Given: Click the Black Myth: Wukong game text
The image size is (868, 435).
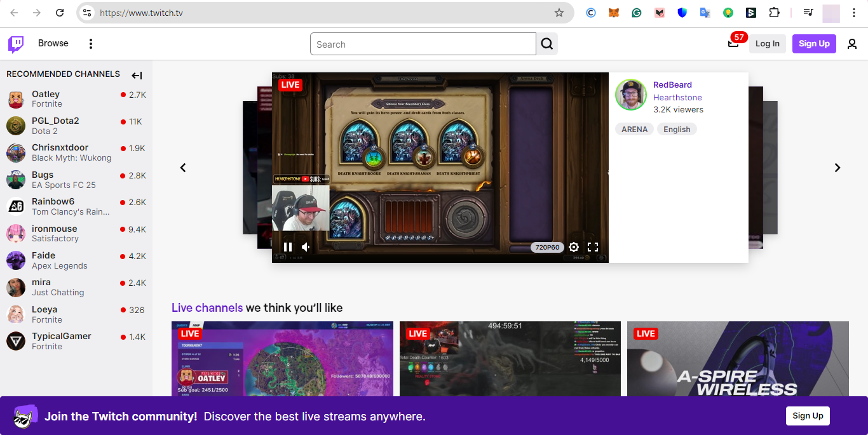Looking at the screenshot, I should click(x=72, y=158).
